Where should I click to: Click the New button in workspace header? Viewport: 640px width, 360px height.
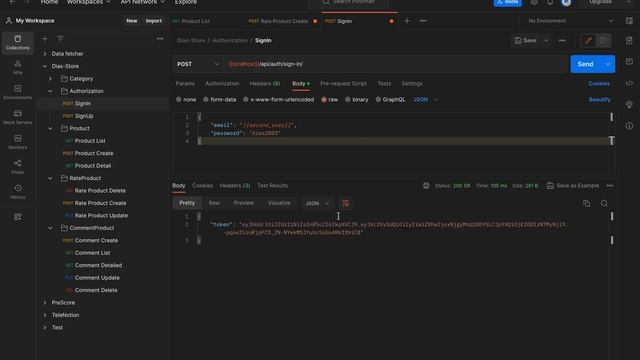[131, 21]
